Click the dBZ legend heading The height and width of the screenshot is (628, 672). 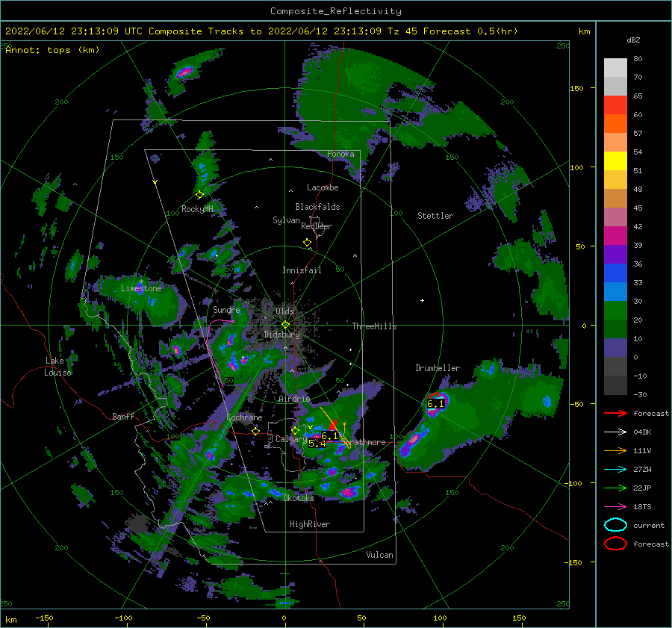633,40
